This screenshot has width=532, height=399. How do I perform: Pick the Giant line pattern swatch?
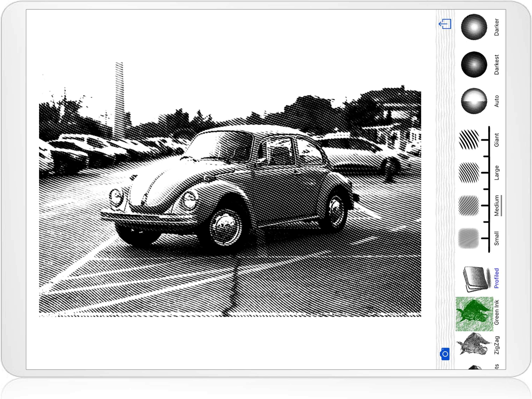click(x=469, y=139)
